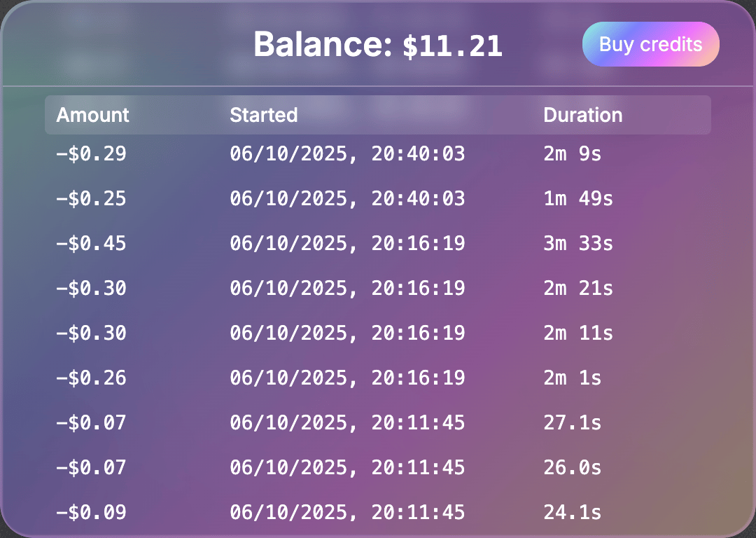
Task: Click the 24.1s duration cell
Action: [x=572, y=512]
